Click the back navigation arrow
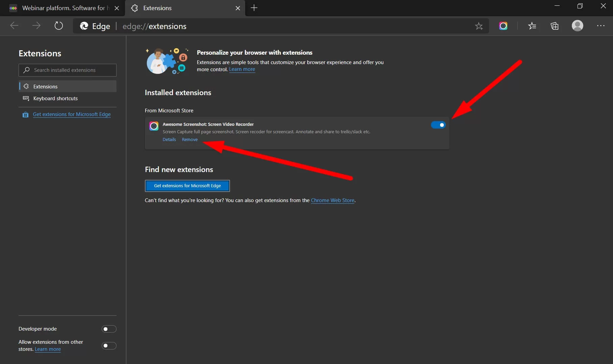This screenshot has width=613, height=364. (x=14, y=26)
